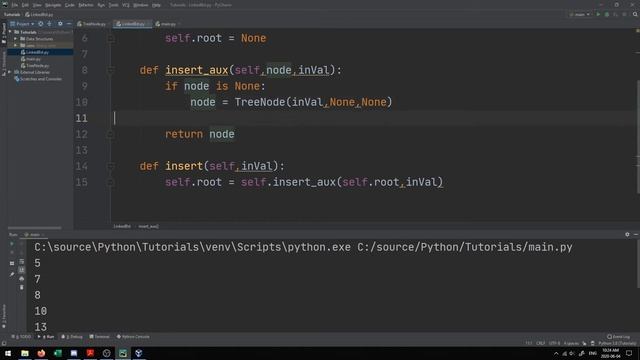640x360 pixels.
Task: Click the pin tab icon in Run panel
Action: tap(12, 275)
